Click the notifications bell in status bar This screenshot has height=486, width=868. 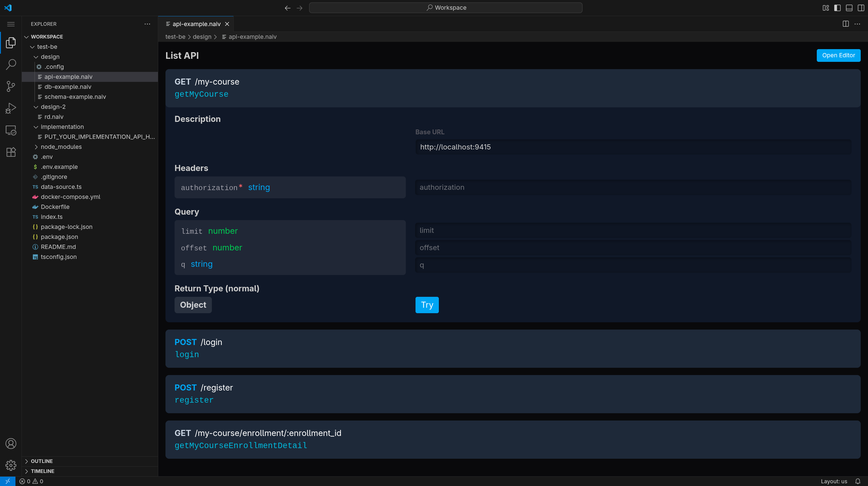858,481
